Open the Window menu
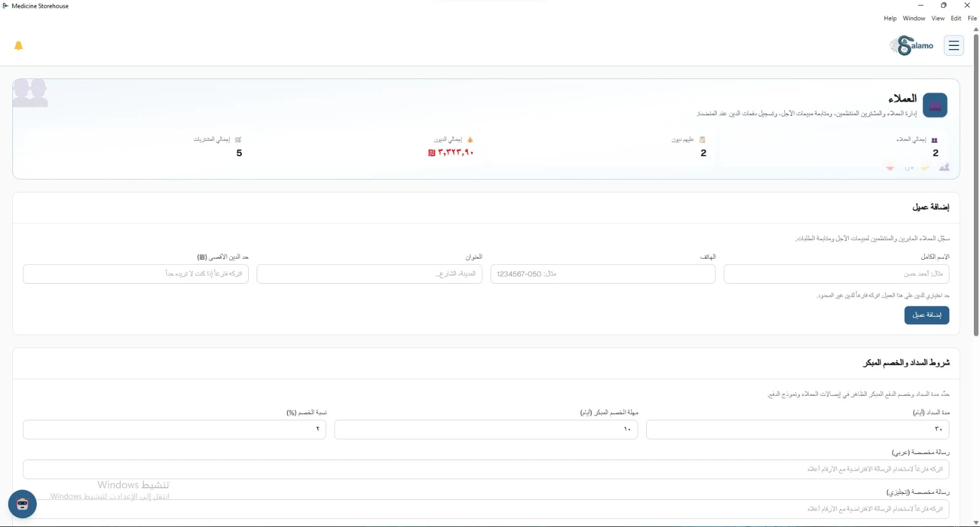The image size is (980, 527). (914, 18)
